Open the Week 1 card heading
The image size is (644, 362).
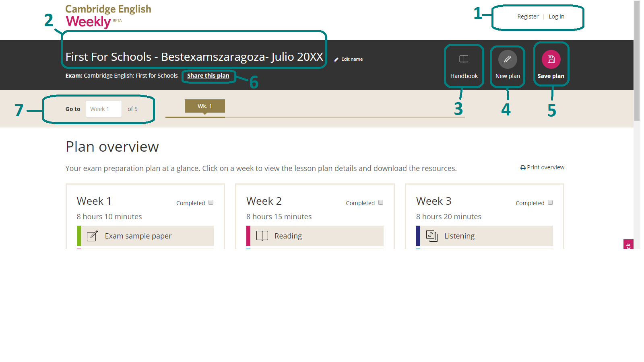click(94, 201)
